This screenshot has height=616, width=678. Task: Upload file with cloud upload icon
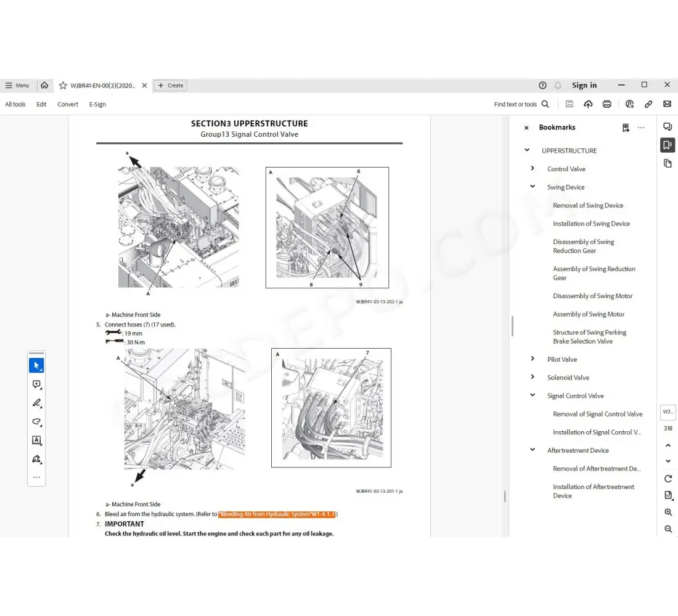pos(588,104)
